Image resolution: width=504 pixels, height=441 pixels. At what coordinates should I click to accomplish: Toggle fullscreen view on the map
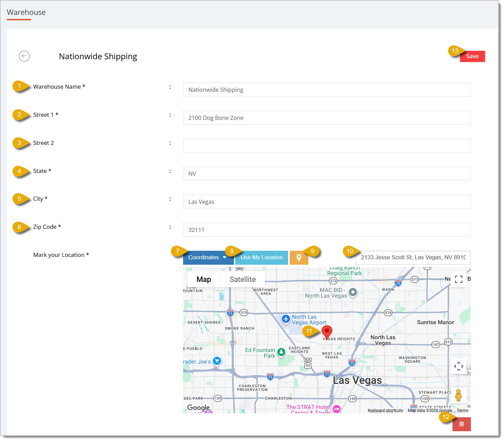click(x=459, y=279)
